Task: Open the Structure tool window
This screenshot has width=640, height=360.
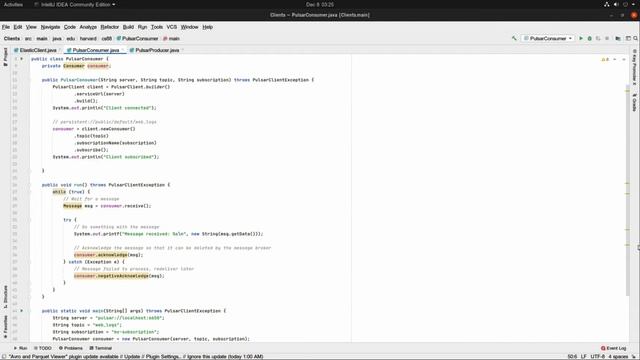Action: coord(5,297)
